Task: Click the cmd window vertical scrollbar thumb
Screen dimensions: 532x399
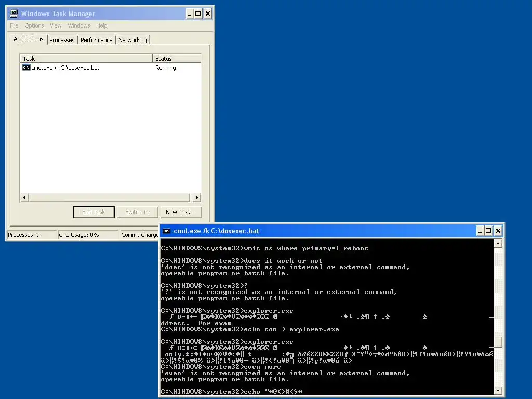Action: coord(498,342)
